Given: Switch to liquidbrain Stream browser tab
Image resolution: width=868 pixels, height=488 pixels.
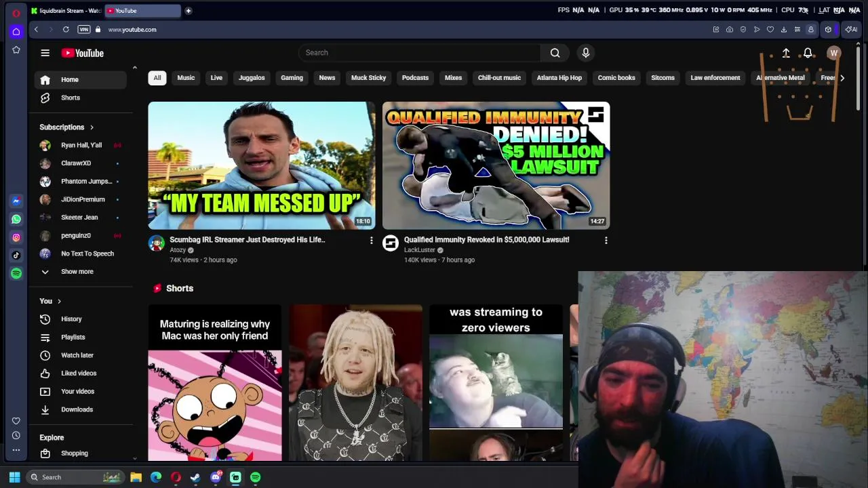Looking at the screenshot, I should click(66, 11).
